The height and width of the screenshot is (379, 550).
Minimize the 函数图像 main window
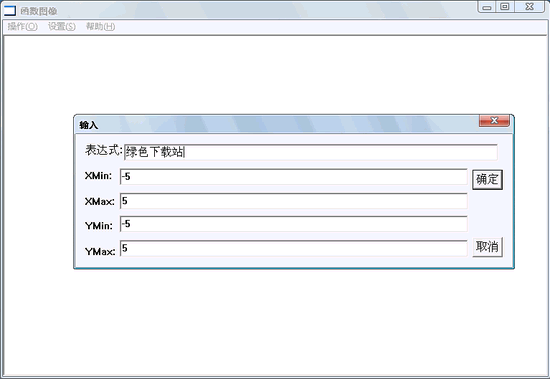pos(487,7)
